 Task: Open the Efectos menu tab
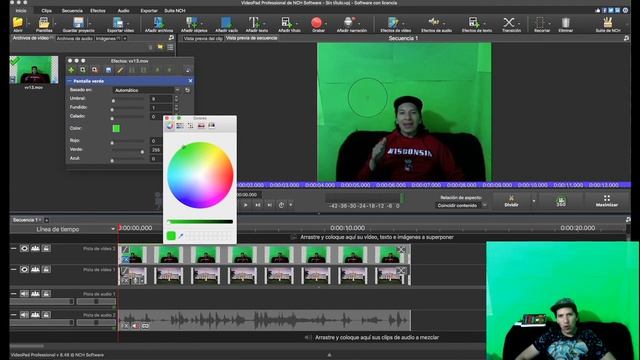tap(98, 11)
